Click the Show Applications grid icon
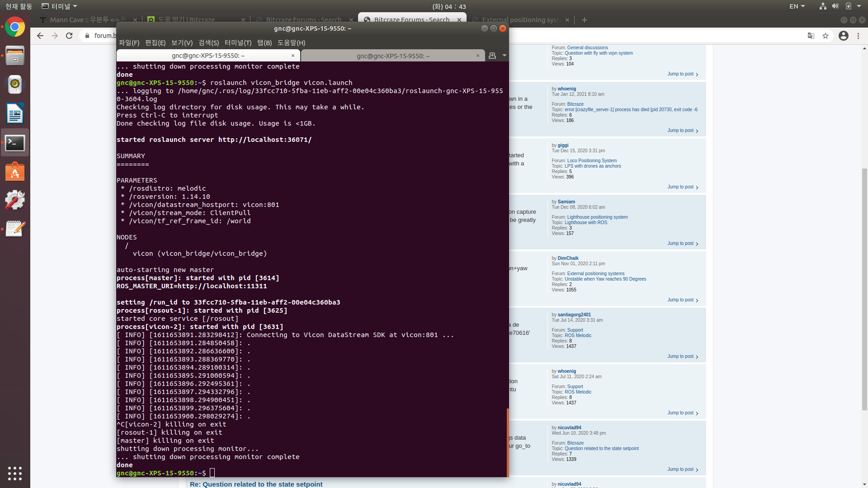 (x=15, y=473)
